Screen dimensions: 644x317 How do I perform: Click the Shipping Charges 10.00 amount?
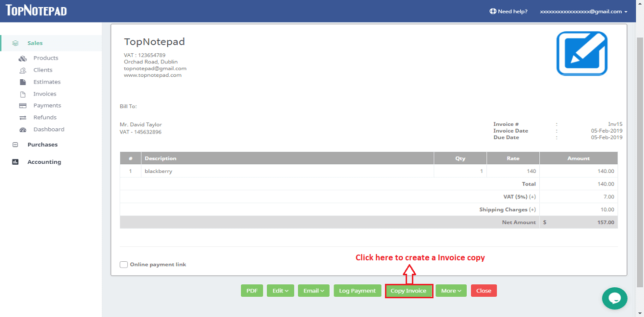point(607,209)
